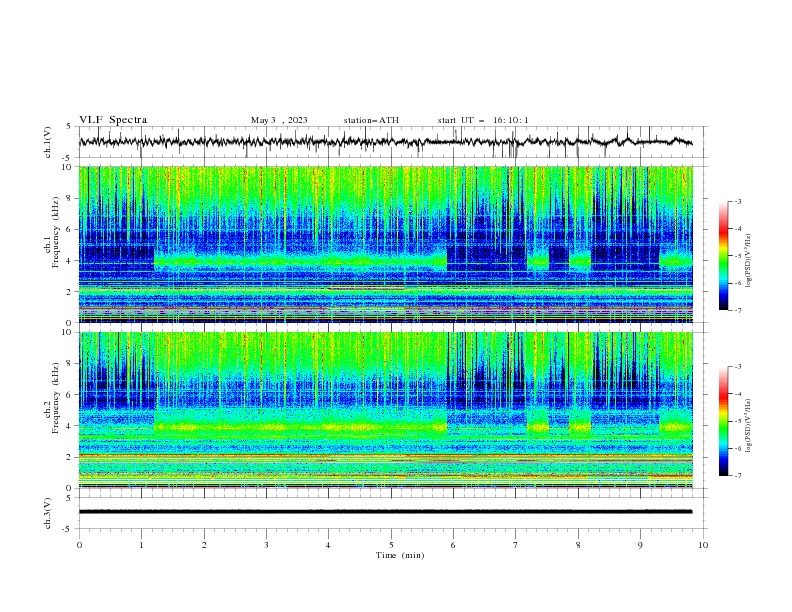Click the log(PSD) label beside ch.1 color bar
The width and height of the screenshot is (792, 612).
748,260
